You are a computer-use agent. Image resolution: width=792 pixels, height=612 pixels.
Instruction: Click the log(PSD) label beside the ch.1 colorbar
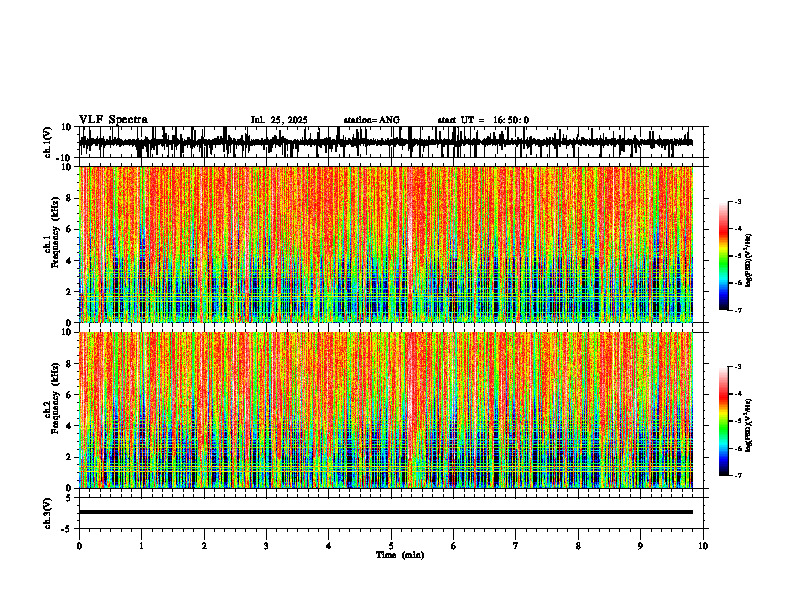coord(749,261)
